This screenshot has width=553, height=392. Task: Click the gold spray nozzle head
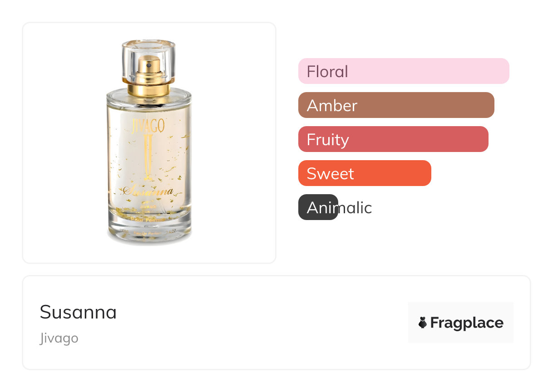(x=148, y=66)
